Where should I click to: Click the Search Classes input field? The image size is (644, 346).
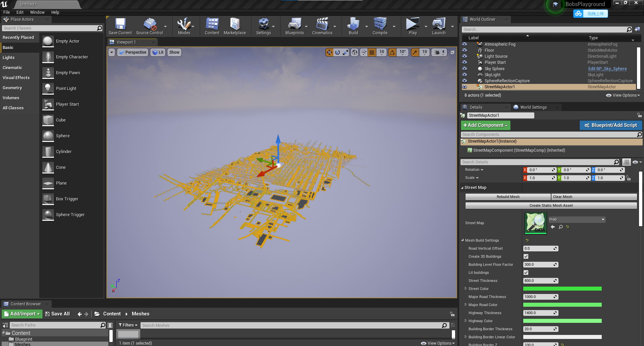[50, 28]
